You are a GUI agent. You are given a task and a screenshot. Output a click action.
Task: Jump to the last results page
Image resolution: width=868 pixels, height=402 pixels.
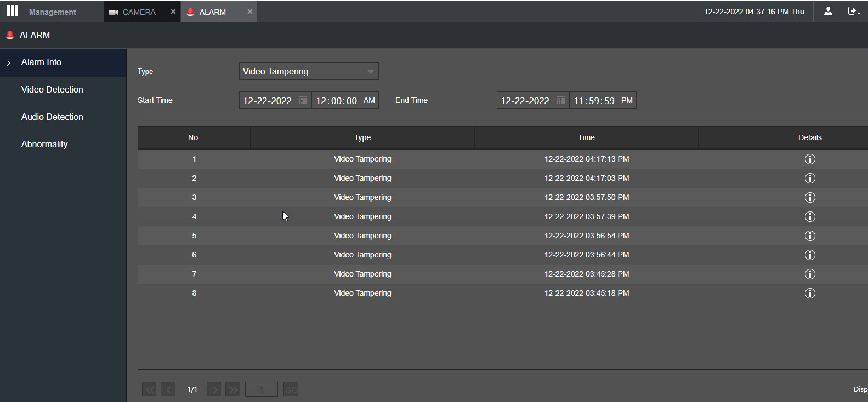tap(232, 389)
